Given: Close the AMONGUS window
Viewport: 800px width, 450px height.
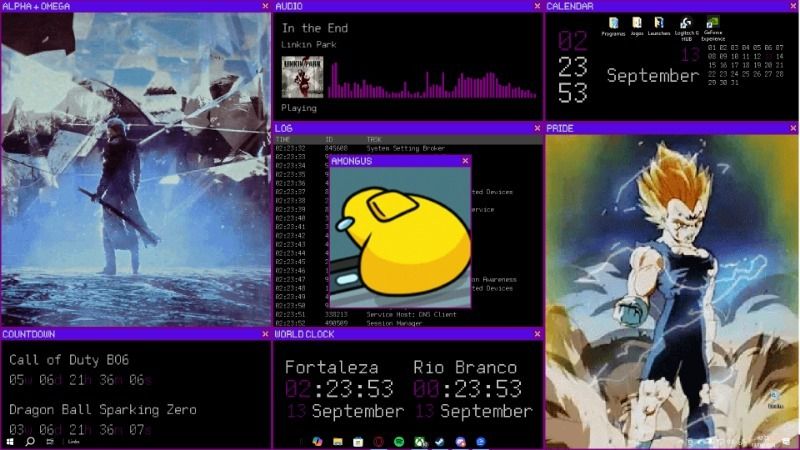Looking at the screenshot, I should coord(465,161).
